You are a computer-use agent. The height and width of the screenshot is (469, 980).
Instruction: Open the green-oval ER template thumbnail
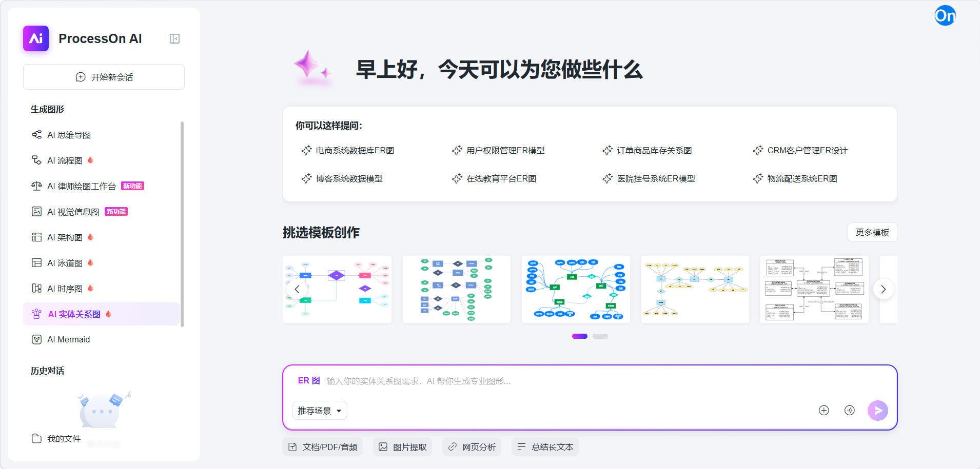coord(457,289)
